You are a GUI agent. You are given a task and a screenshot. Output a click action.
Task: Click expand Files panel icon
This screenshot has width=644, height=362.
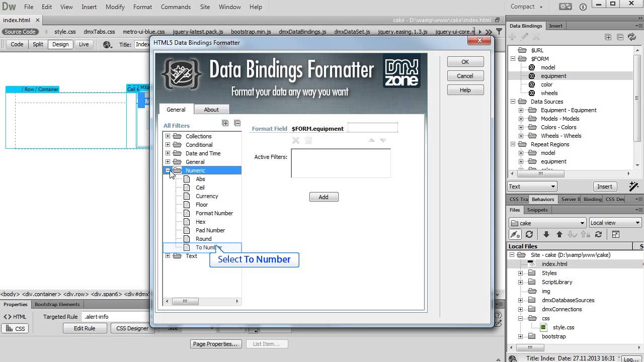[615, 234]
